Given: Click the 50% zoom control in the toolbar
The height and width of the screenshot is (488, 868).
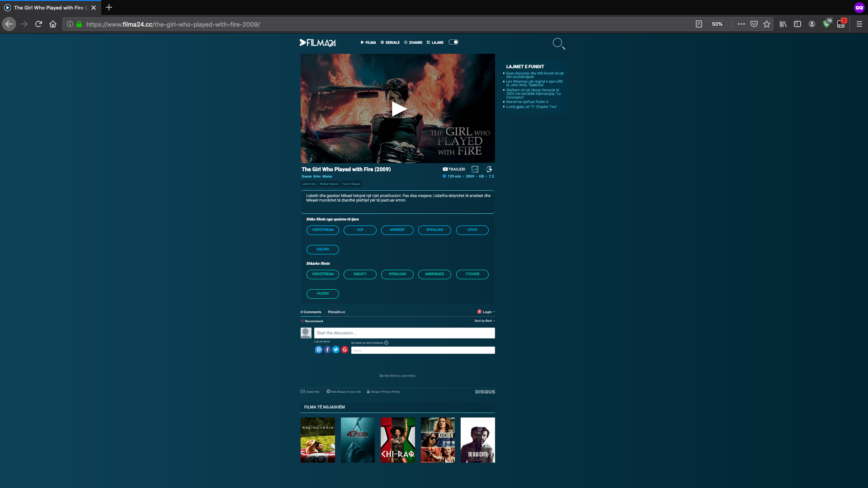Looking at the screenshot, I should 718,24.
